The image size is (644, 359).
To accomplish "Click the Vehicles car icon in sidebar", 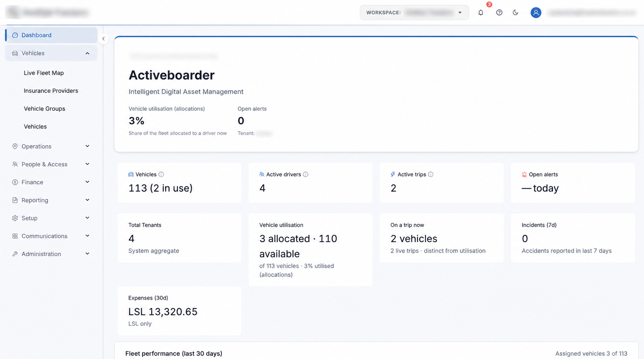I will click(15, 53).
